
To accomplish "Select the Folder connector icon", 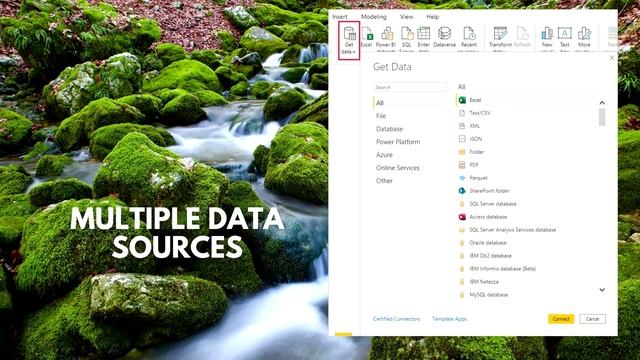I will point(462,152).
